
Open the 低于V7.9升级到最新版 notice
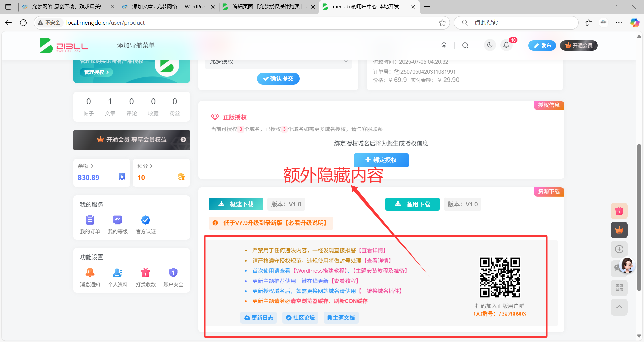point(271,223)
